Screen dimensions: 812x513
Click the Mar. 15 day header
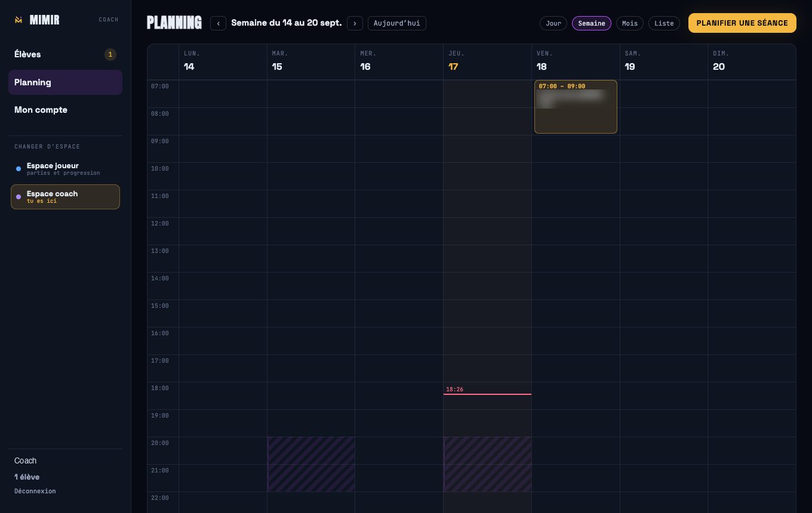coord(311,61)
